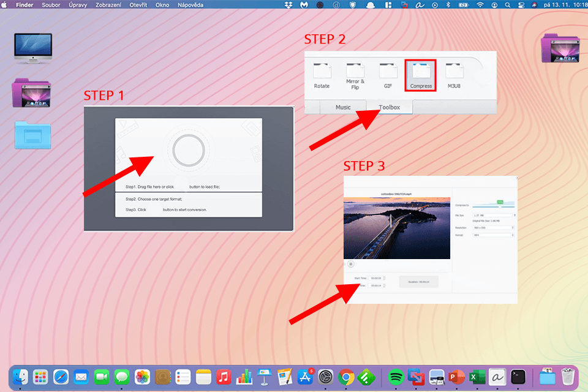Open Terminal from the dock
Image resolution: width=588 pixels, height=392 pixels.
tap(518, 377)
